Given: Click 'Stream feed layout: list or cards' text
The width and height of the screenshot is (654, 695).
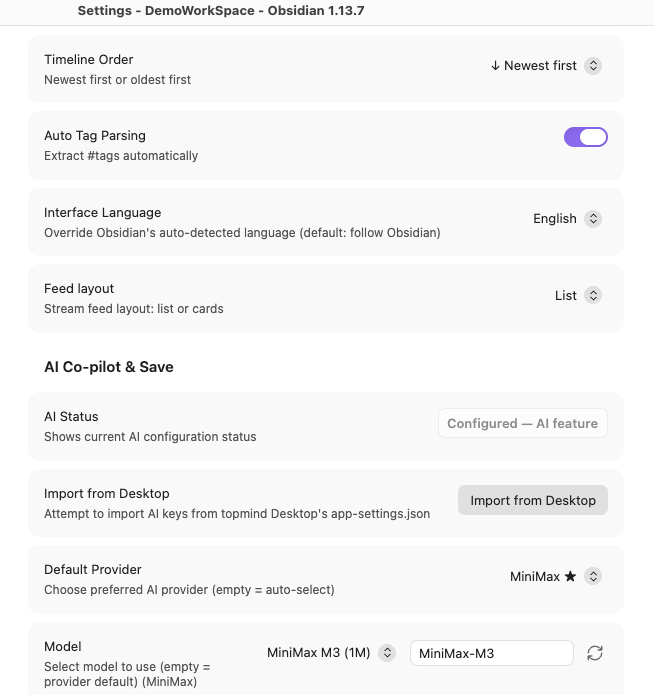Looking at the screenshot, I should point(133,309).
